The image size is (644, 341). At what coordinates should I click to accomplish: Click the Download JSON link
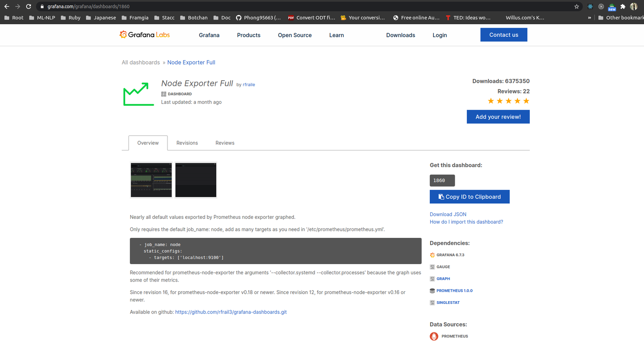(448, 214)
